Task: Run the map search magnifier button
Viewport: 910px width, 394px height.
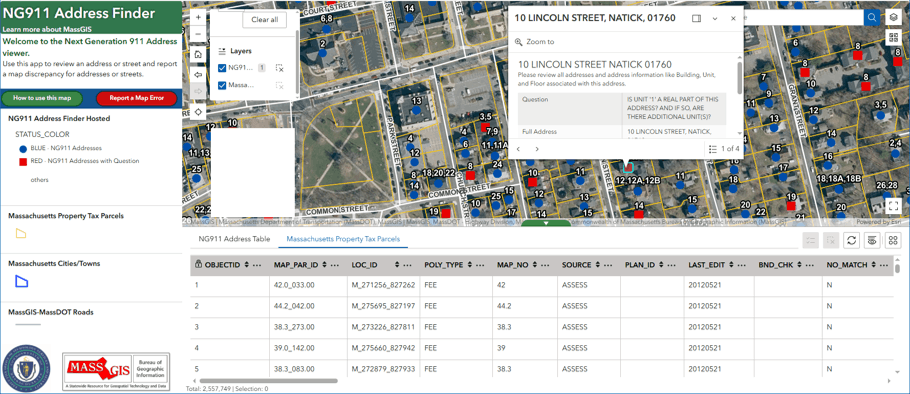Action: click(x=872, y=18)
